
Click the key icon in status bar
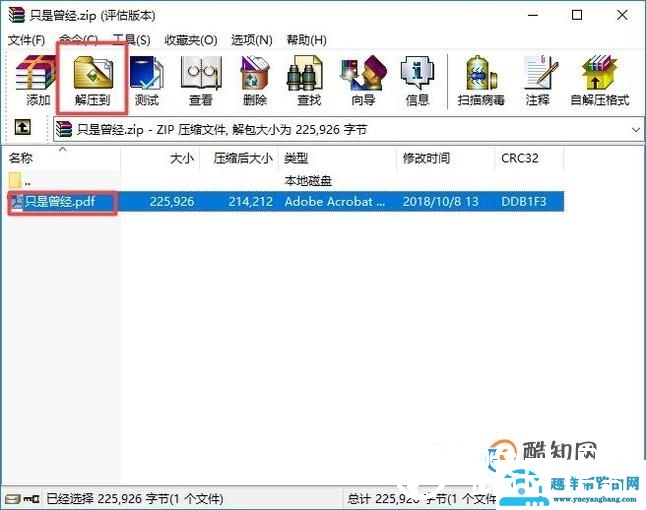(31, 499)
